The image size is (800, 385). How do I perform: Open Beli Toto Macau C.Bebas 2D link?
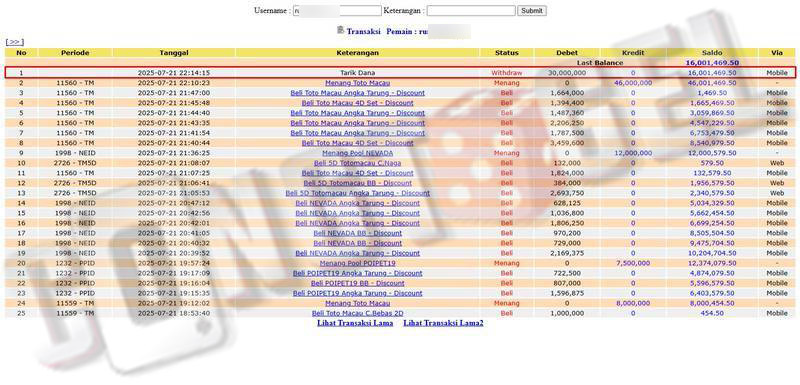pos(357,313)
